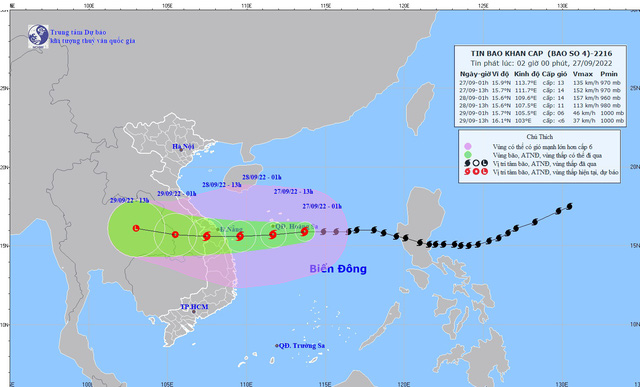Click the red L low-pressure marker at track end
The height and width of the screenshot is (387, 640).
point(136,228)
